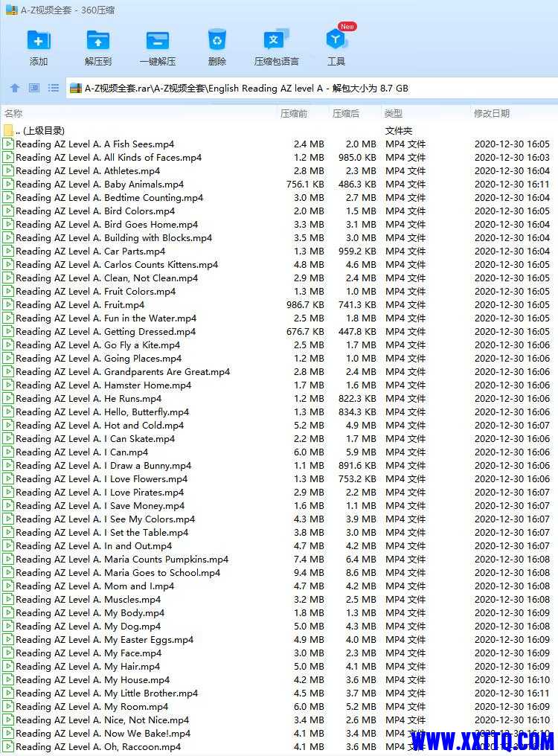The height and width of the screenshot is (756, 558).
Task: Click video icon of Fruit.mp4
Action: [x=8, y=305]
